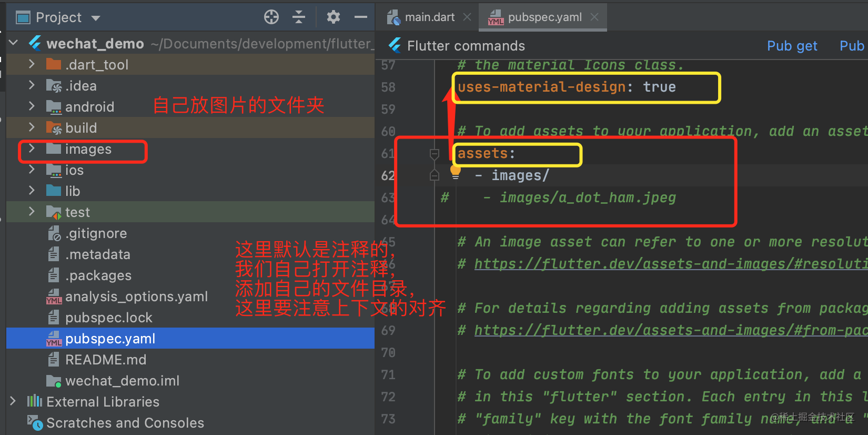Image resolution: width=868 pixels, height=435 pixels.
Task: Place cursor on uses-material-design line
Action: click(567, 87)
